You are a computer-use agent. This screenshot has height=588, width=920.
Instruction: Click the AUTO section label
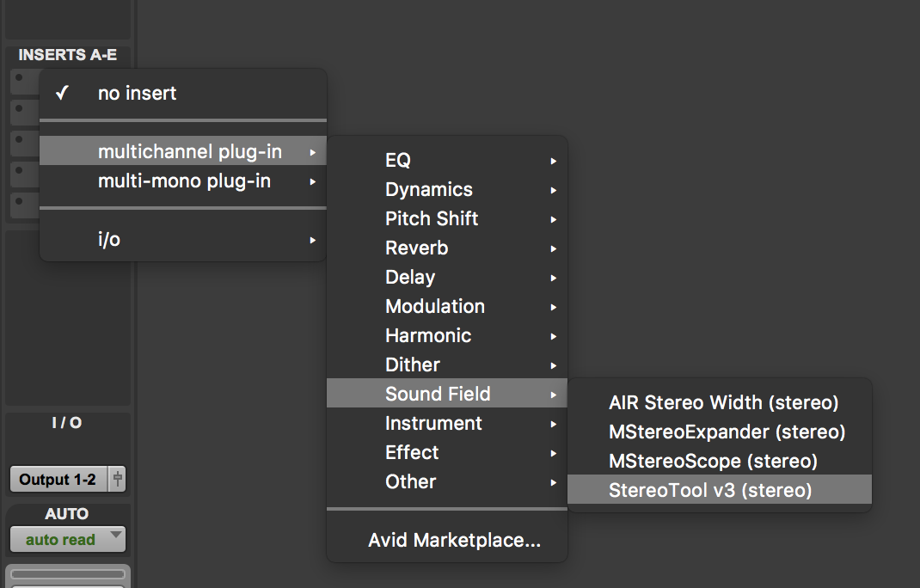[x=67, y=513]
